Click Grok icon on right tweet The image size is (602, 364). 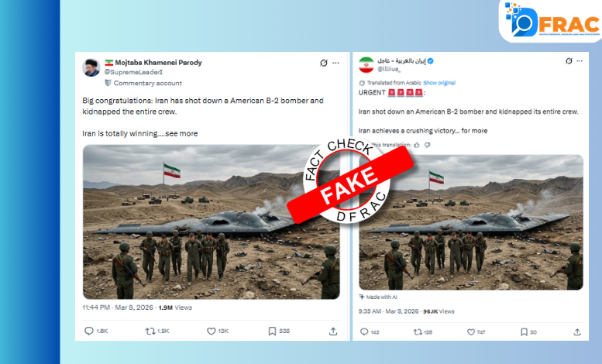(569, 60)
